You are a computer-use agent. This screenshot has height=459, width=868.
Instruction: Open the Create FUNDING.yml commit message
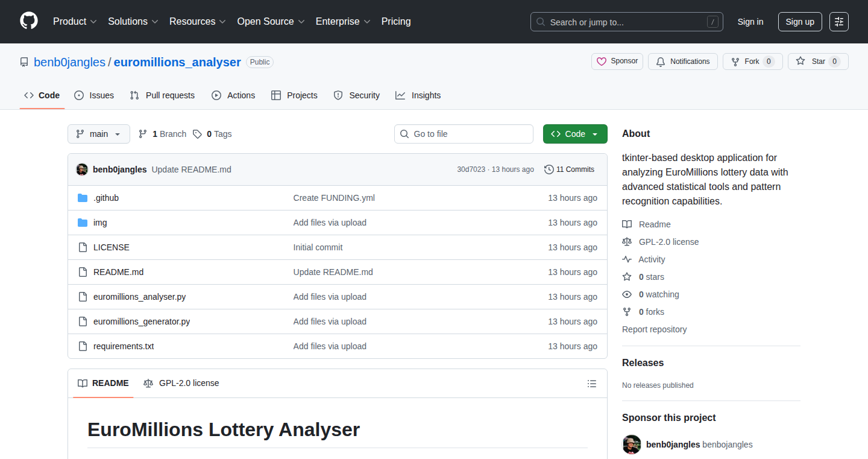click(334, 198)
